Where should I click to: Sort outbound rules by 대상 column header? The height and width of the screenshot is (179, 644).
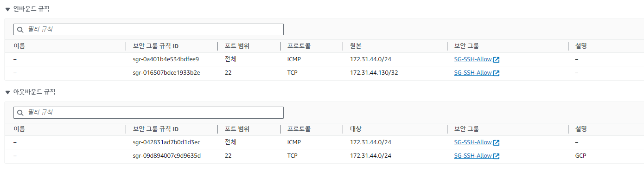pyautogui.click(x=356, y=129)
